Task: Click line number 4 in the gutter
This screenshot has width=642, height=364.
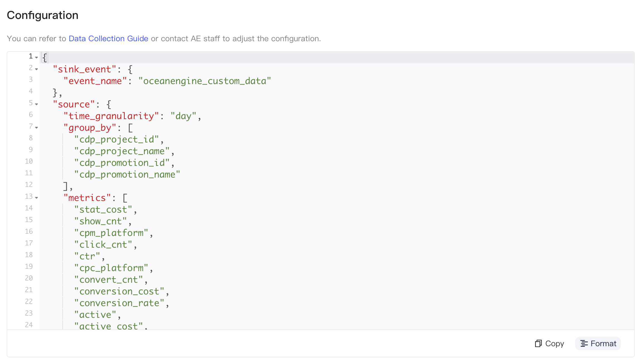Action: pos(31,91)
